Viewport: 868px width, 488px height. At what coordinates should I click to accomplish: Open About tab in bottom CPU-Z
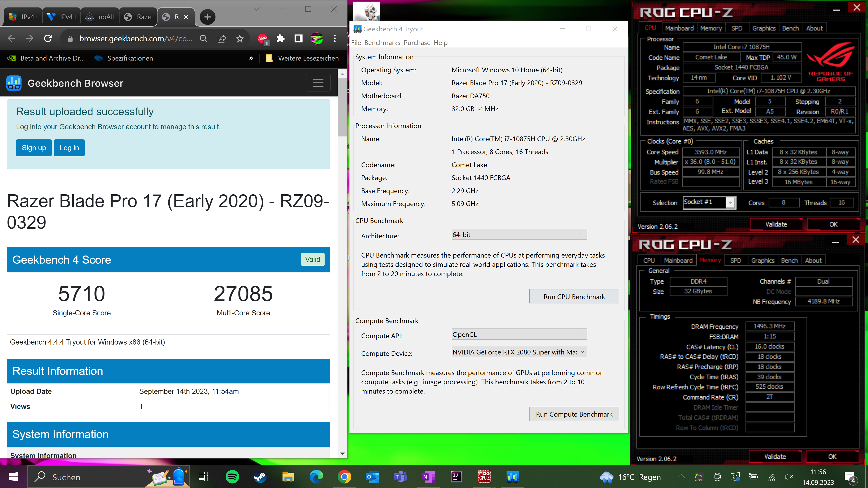click(x=813, y=261)
